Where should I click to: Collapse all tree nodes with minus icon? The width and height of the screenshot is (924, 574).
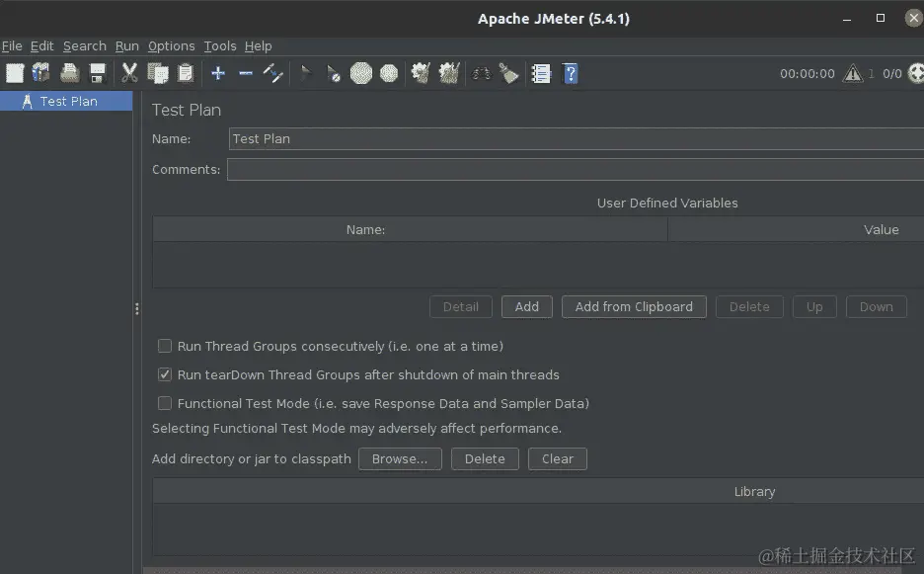pyautogui.click(x=245, y=73)
